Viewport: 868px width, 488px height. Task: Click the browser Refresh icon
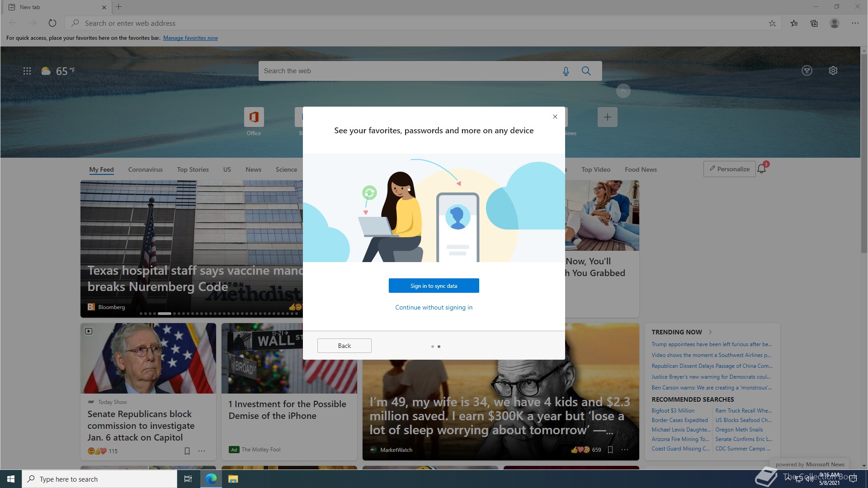click(x=52, y=23)
